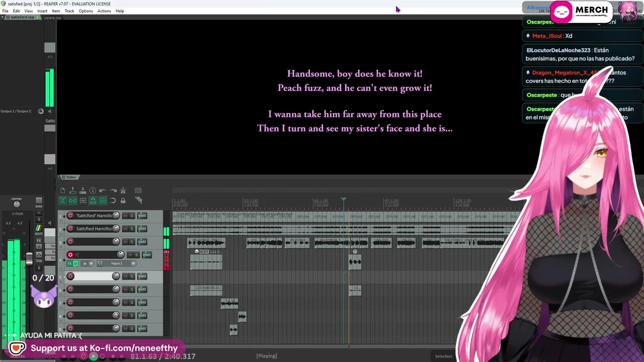Open the Help menu
Screen dimensions: 644x362
click(120, 11)
